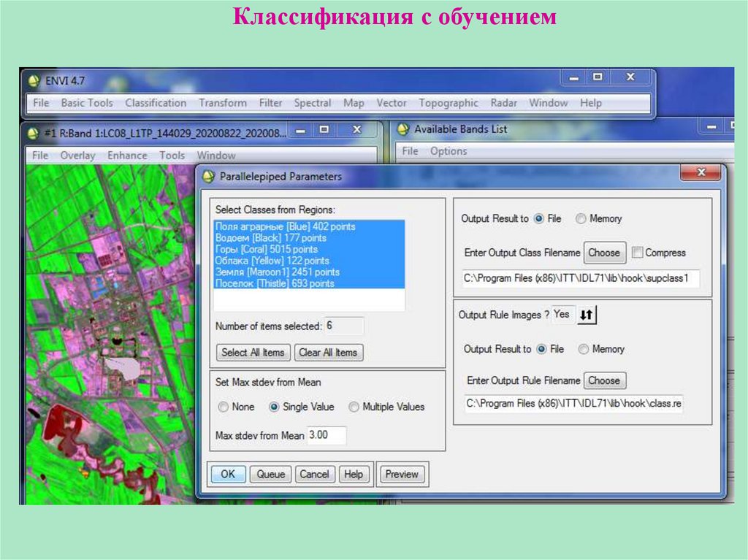The width and height of the screenshot is (748, 560).
Task: Choose None for max stdev
Action: (x=224, y=407)
